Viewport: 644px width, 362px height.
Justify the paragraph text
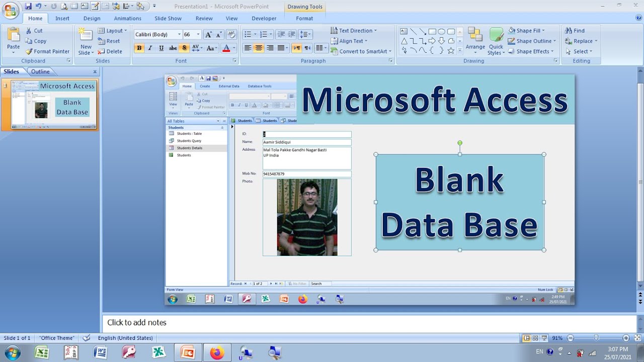[x=281, y=48]
